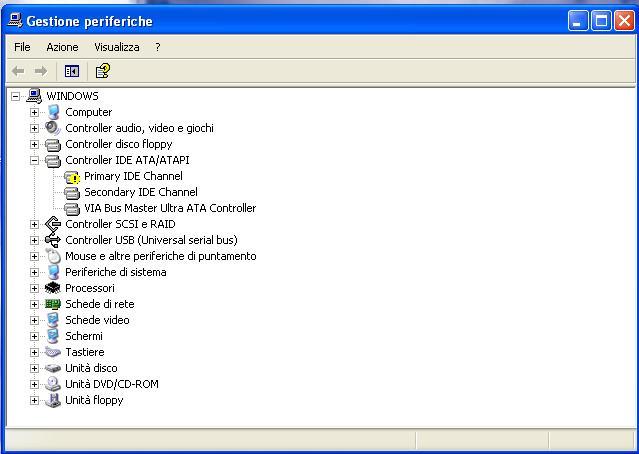
Task: Click the mouse icon for pointing devices
Action: pos(53,256)
